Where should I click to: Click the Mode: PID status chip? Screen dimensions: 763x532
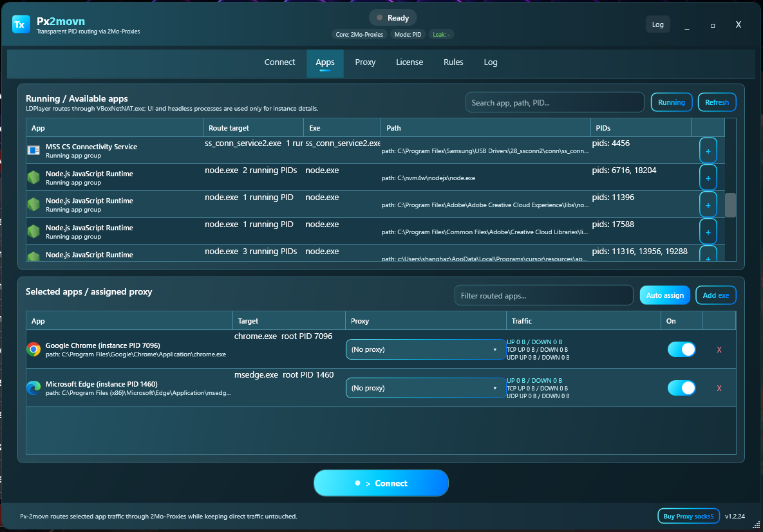pyautogui.click(x=408, y=35)
